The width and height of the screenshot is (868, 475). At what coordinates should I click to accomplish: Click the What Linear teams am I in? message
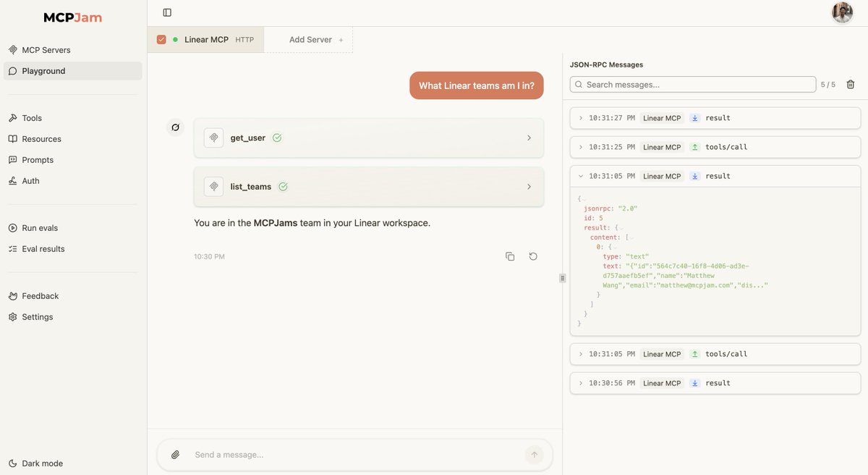(x=477, y=85)
